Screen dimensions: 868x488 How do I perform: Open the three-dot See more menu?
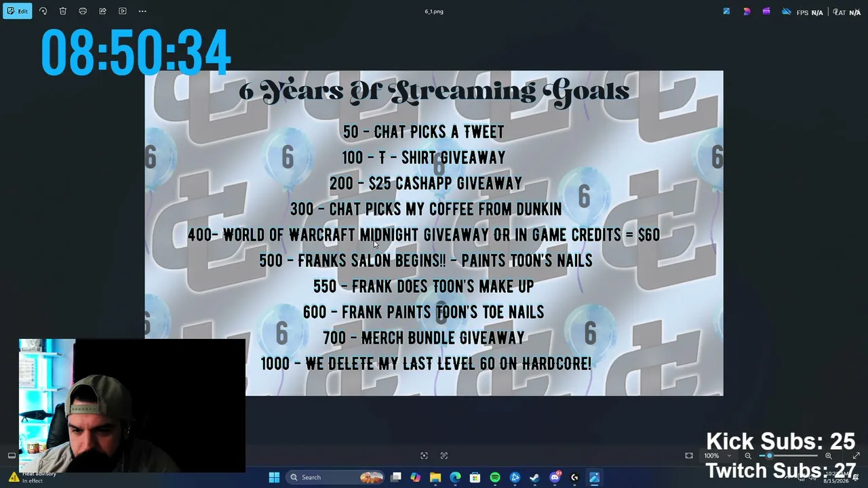click(142, 11)
